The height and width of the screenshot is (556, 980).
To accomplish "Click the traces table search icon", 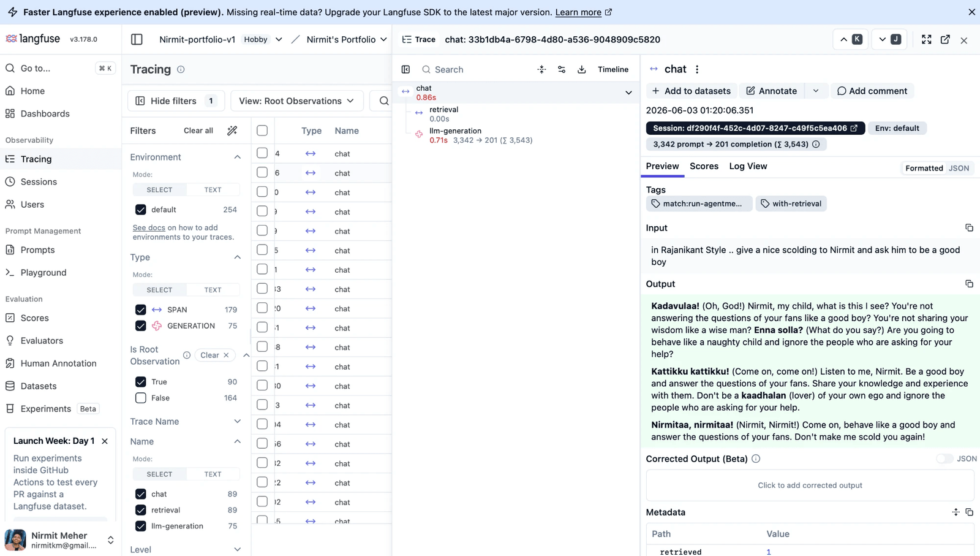I will 383,101.
